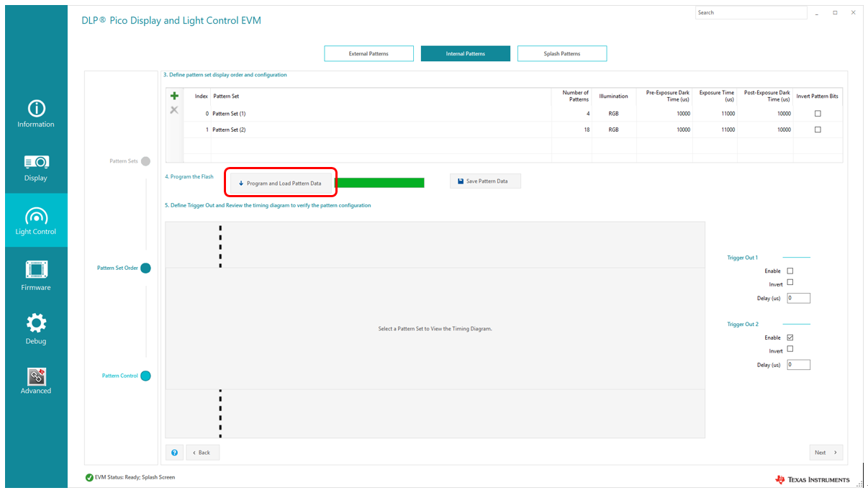Toggle Invert Pattern Bits for Pattern Set (1)

(818, 114)
